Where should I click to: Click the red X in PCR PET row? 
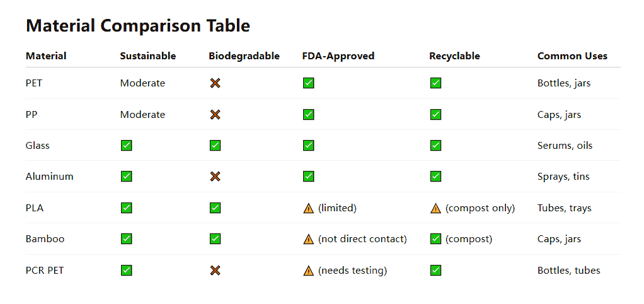pyautogui.click(x=216, y=271)
